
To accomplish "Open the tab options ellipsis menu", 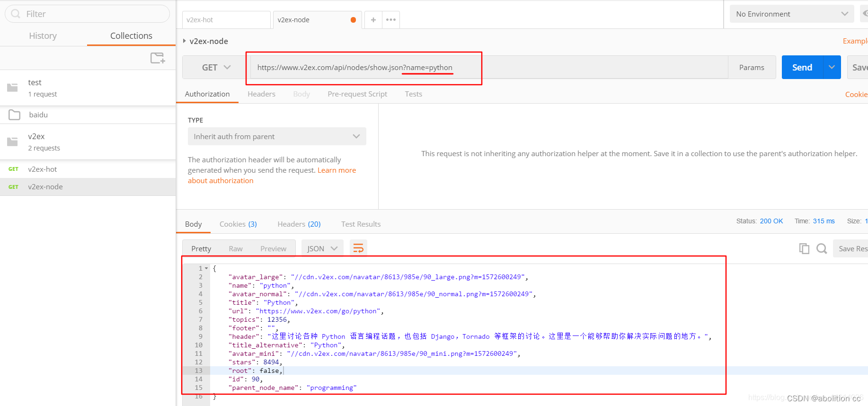I will [x=391, y=20].
